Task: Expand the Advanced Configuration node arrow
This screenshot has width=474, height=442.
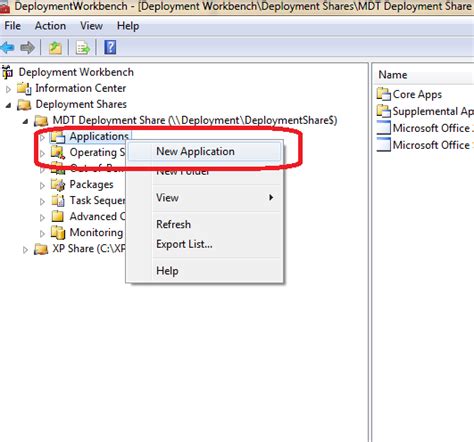Action: [42, 218]
